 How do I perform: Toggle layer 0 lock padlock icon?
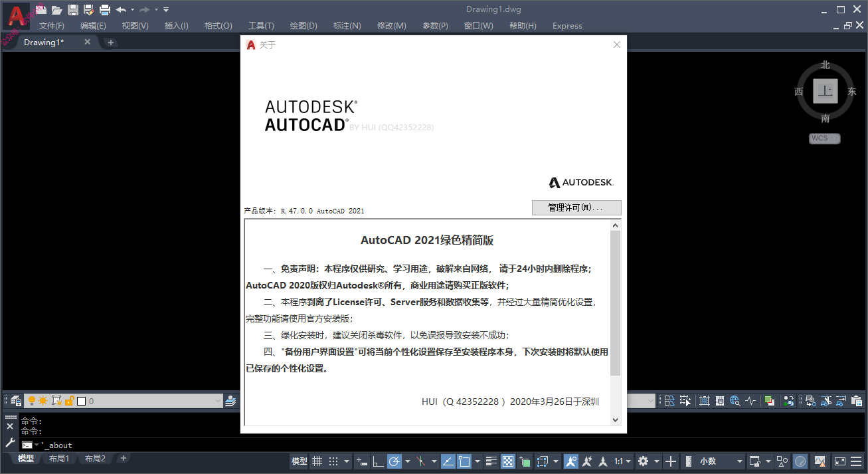69,401
